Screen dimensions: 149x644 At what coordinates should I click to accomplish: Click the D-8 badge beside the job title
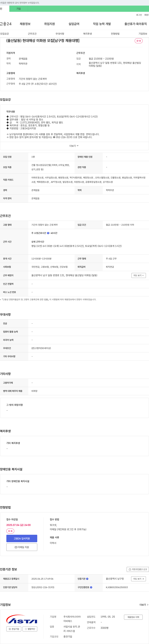[x=138, y=41]
